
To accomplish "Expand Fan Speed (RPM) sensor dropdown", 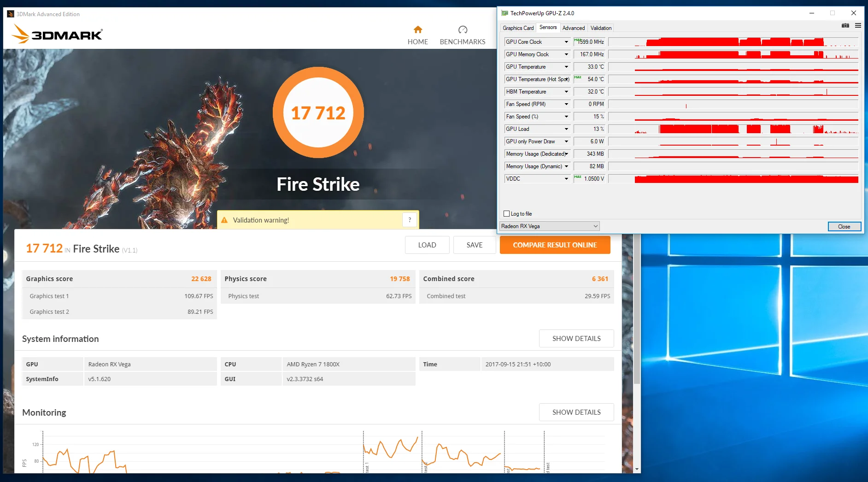I will 566,104.
